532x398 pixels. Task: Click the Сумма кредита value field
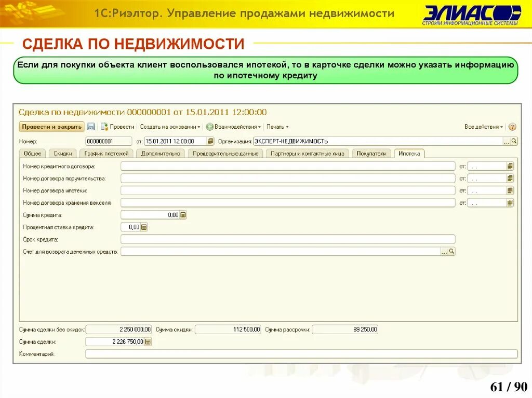pyautogui.click(x=150, y=215)
